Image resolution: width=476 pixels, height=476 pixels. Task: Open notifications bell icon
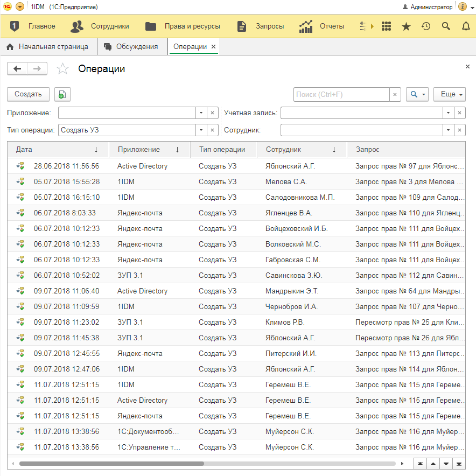466,26
